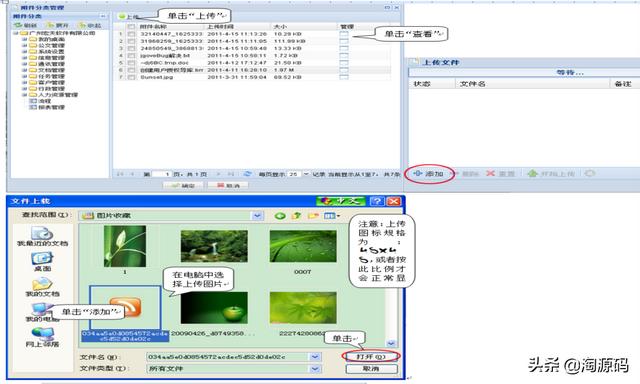The image size is (640, 384).
Task: Select the 流程 tree item
Action: tap(44, 101)
